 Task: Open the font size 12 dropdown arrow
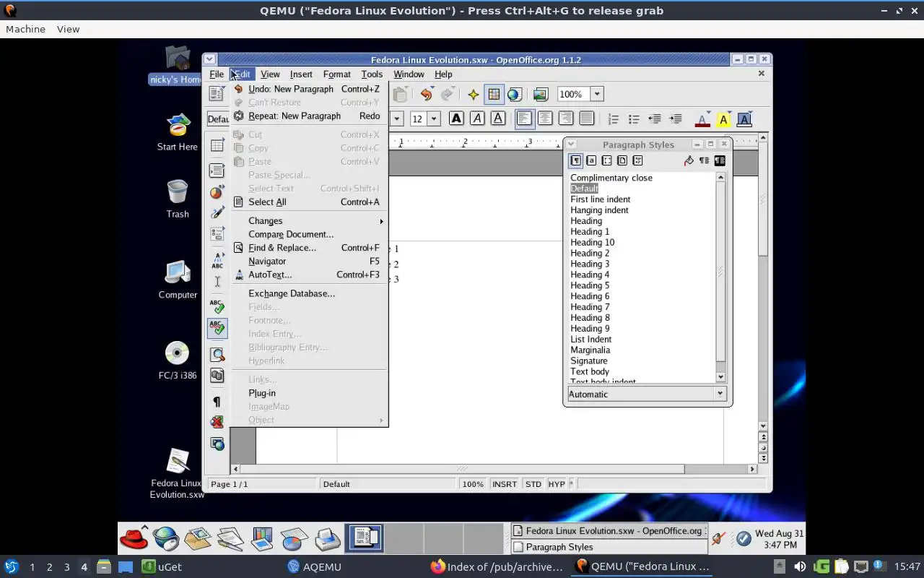click(434, 118)
